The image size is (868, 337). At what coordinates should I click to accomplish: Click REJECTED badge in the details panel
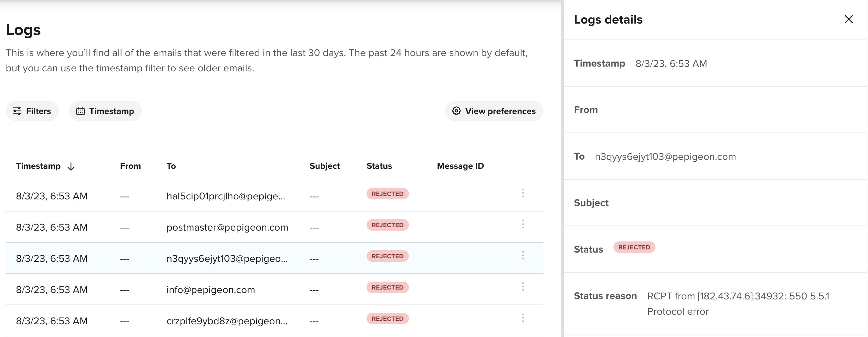(x=634, y=247)
